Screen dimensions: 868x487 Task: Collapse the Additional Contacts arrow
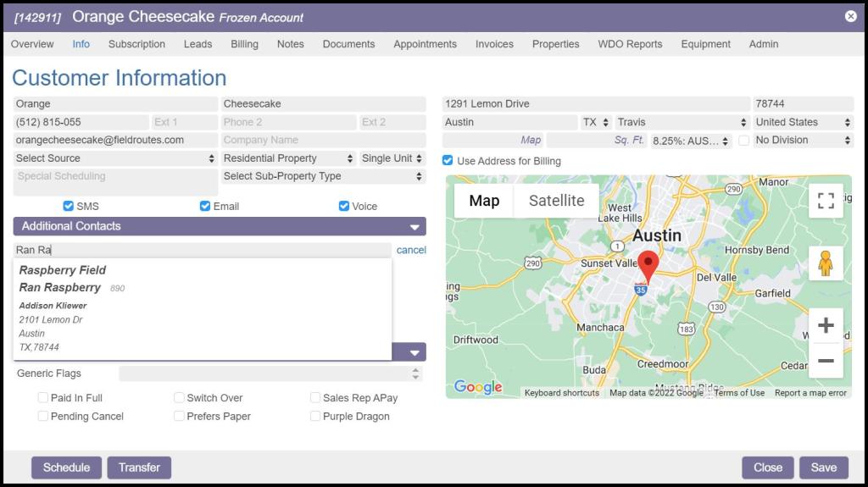tap(415, 227)
